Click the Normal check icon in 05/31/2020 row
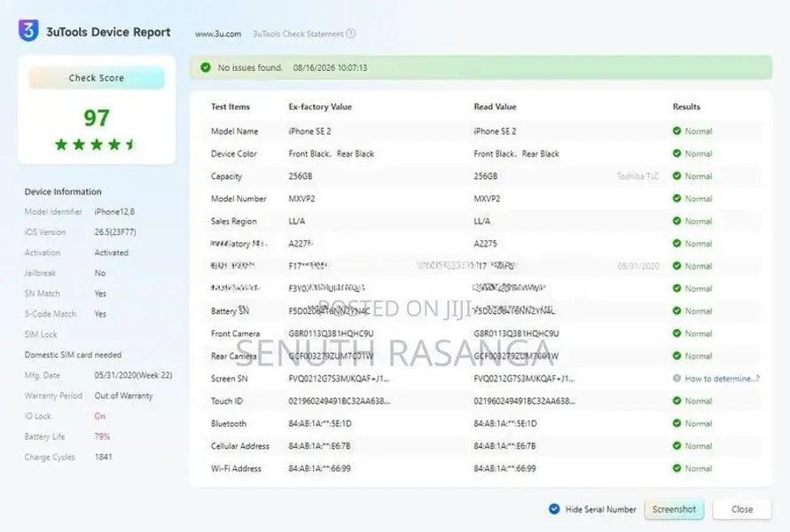 [x=677, y=265]
